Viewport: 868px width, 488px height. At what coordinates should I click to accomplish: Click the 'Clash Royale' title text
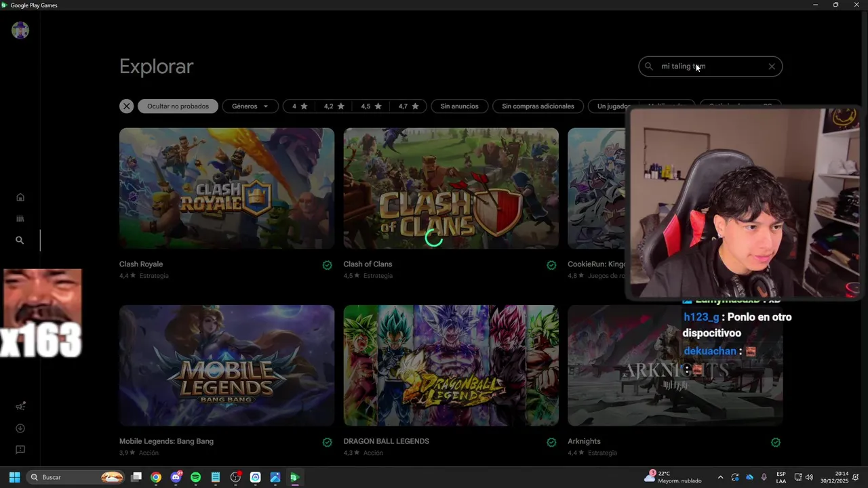click(141, 264)
